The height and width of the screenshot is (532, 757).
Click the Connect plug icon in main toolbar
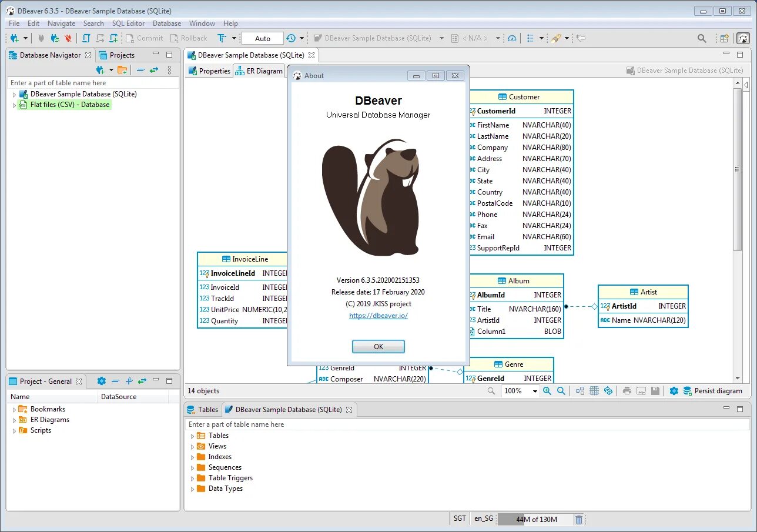pos(41,38)
